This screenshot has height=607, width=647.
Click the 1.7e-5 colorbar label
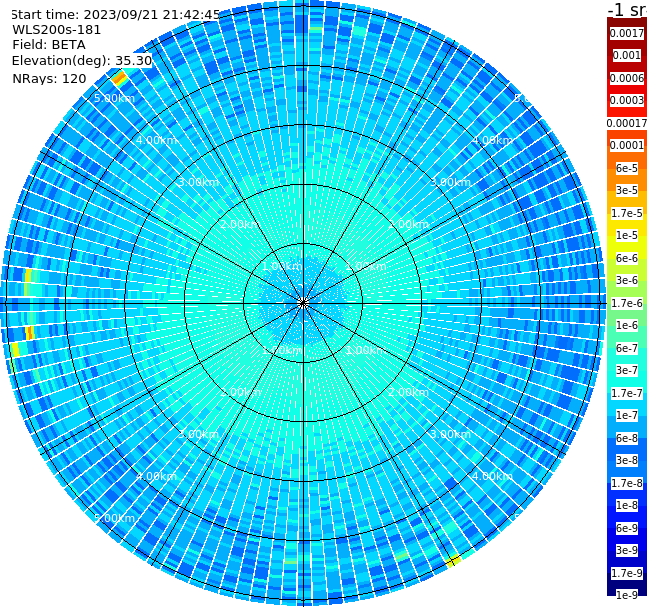tap(627, 213)
